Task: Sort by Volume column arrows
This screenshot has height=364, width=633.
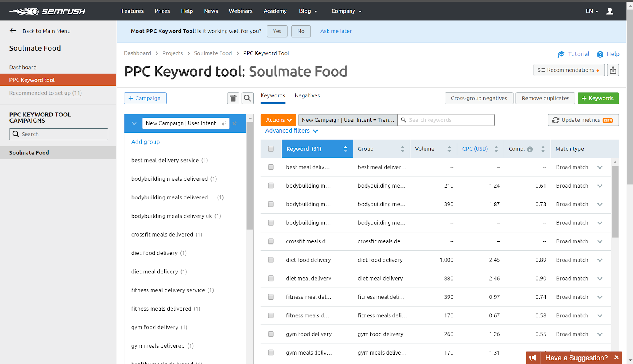Action: 449,149
